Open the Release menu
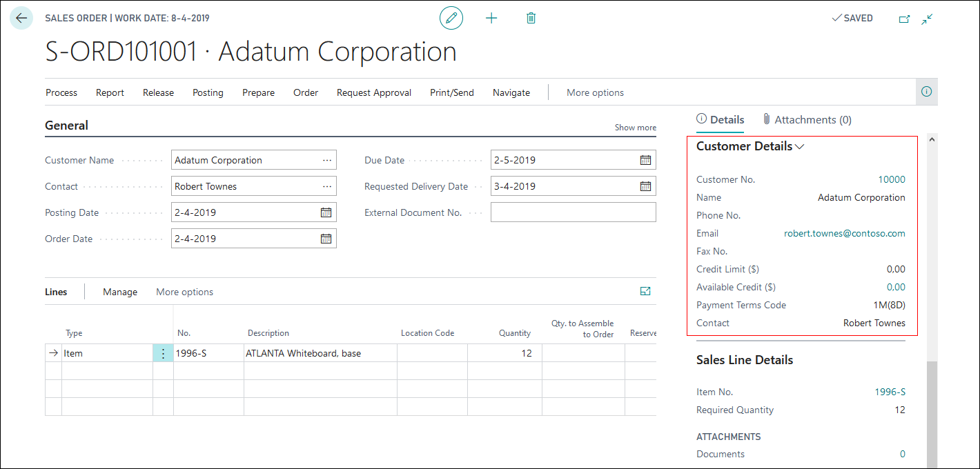The image size is (980, 469). (158, 92)
